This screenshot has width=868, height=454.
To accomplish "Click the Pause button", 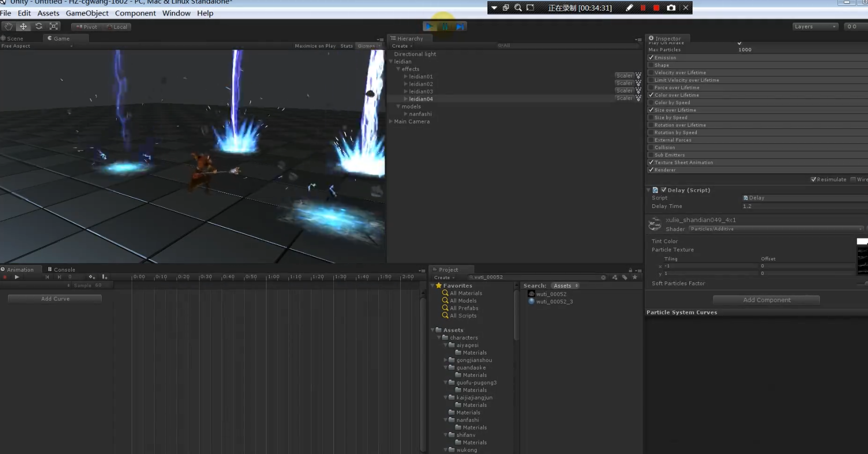I will coord(445,26).
